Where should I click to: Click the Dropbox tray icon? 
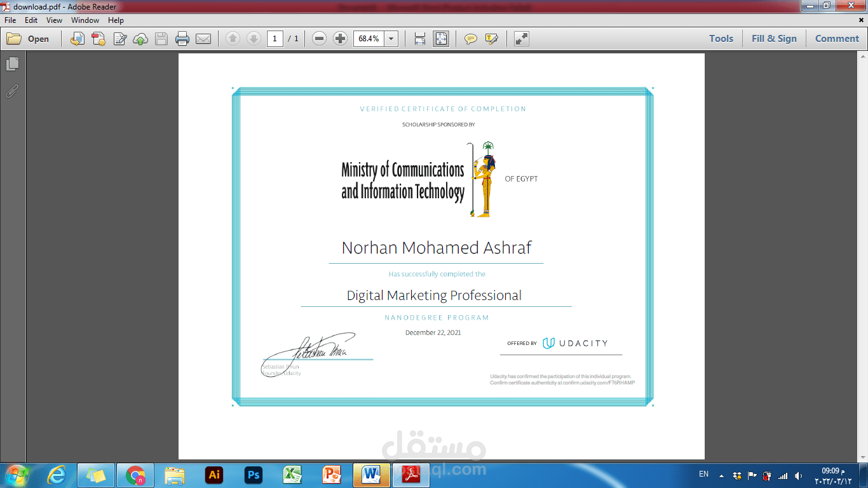(x=737, y=475)
